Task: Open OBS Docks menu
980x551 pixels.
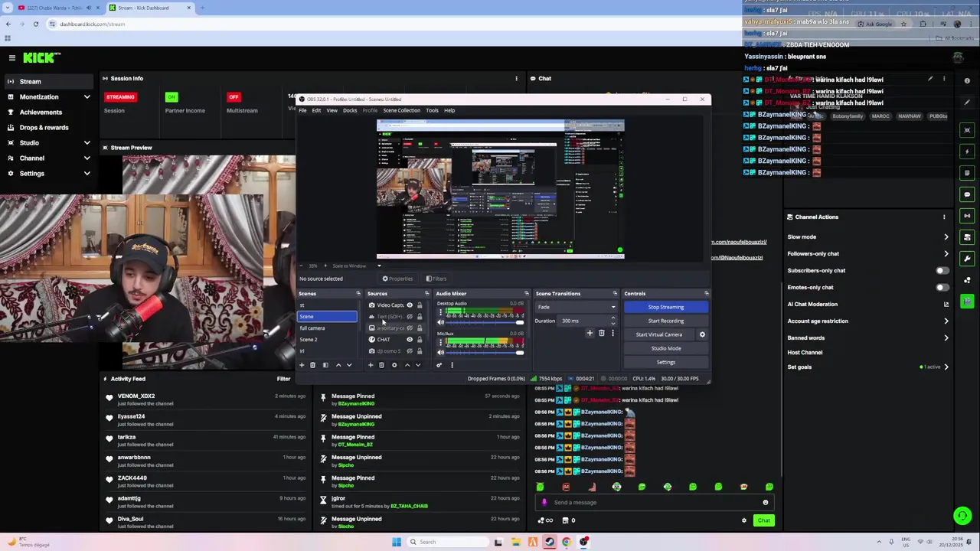Action: pyautogui.click(x=350, y=110)
